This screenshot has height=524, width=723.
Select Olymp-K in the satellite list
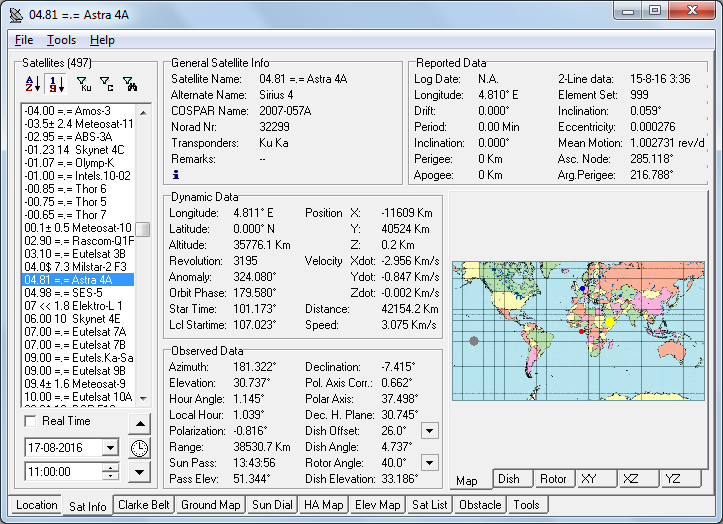78,163
